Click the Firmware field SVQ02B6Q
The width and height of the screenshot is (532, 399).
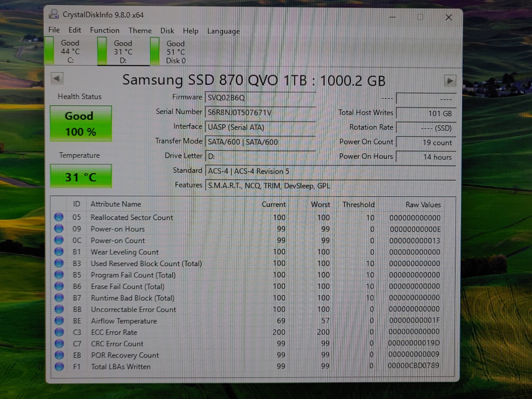[x=260, y=98]
